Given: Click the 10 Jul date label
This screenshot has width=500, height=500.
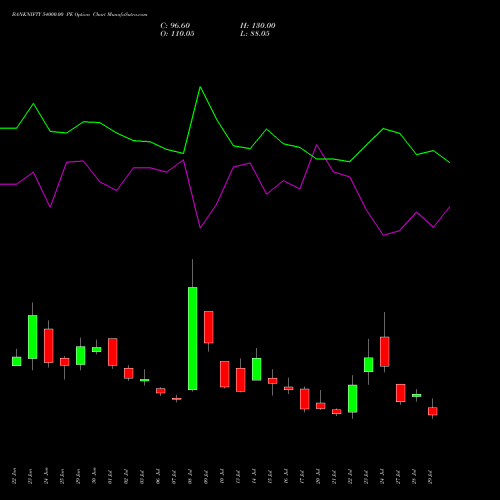Looking at the screenshot, I should coord(222,476).
